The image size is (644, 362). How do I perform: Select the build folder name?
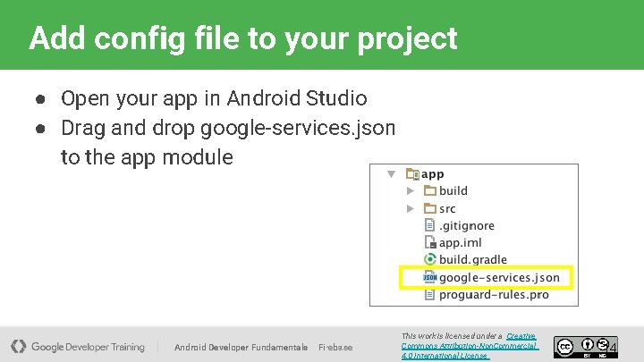[x=453, y=191]
